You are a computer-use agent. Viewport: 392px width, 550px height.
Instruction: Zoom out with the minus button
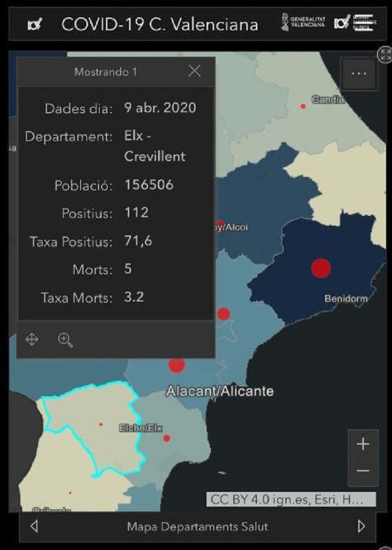point(363,471)
